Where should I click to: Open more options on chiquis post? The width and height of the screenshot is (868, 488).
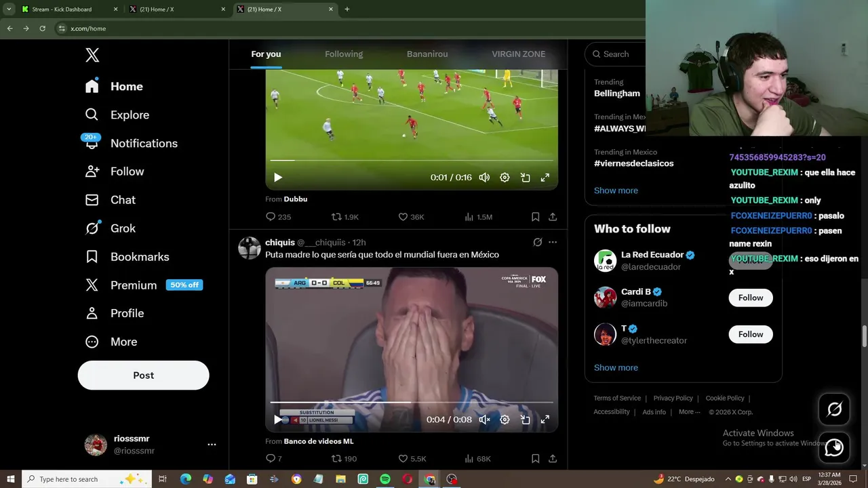553,242
